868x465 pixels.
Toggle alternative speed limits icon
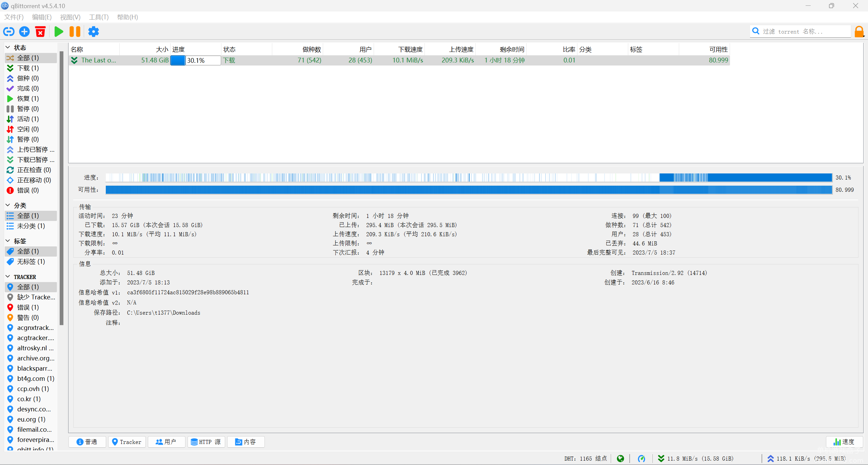point(642,459)
